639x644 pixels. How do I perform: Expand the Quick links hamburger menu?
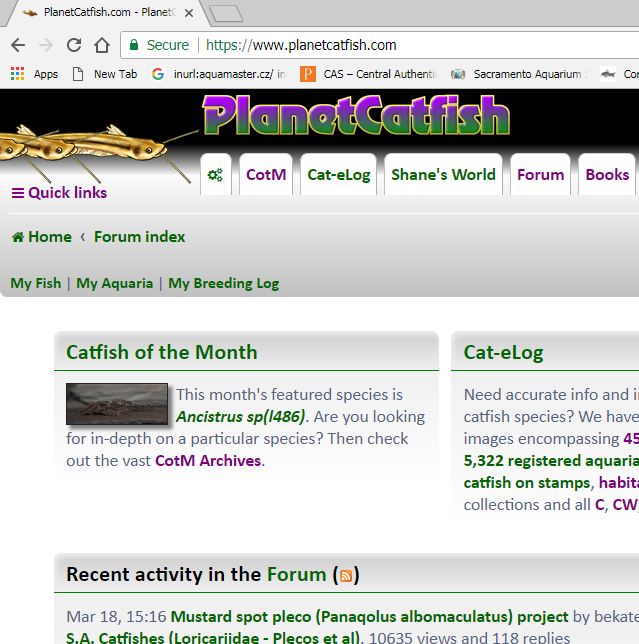(60, 193)
